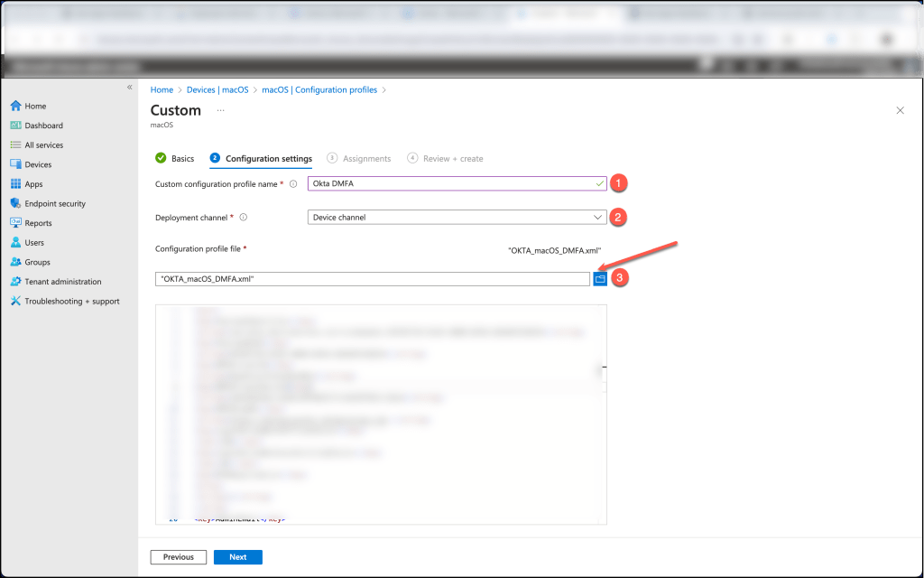Click the Custom configuration profile name field

click(451, 183)
